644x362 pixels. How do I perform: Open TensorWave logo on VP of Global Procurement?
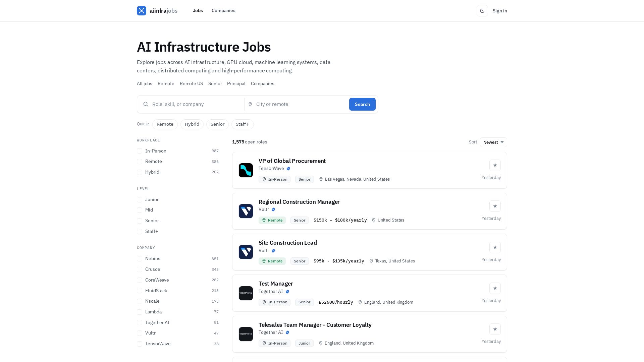246,170
